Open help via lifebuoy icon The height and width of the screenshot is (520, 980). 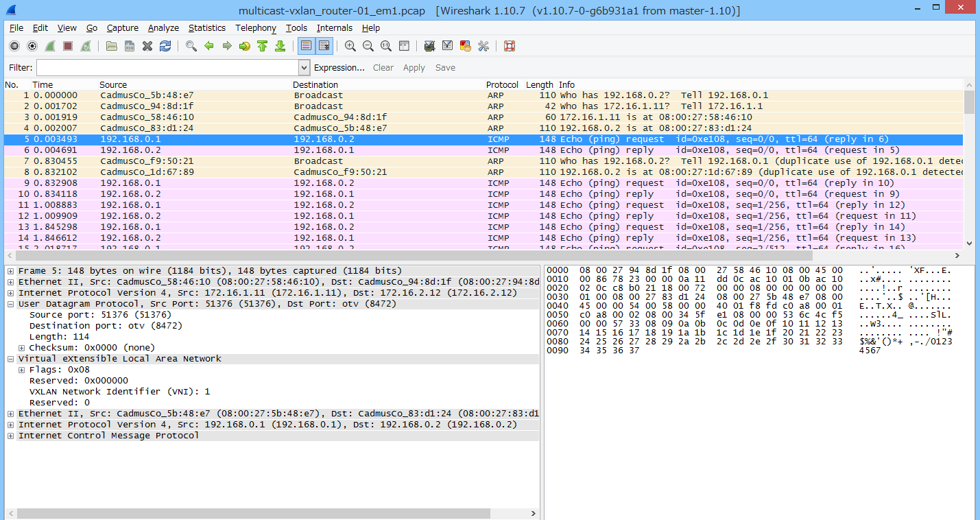(x=510, y=46)
